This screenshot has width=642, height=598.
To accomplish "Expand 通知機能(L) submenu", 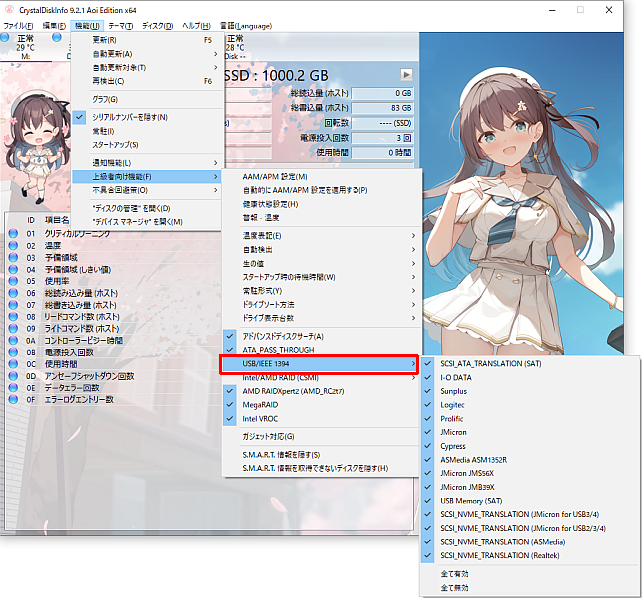I will point(147,162).
